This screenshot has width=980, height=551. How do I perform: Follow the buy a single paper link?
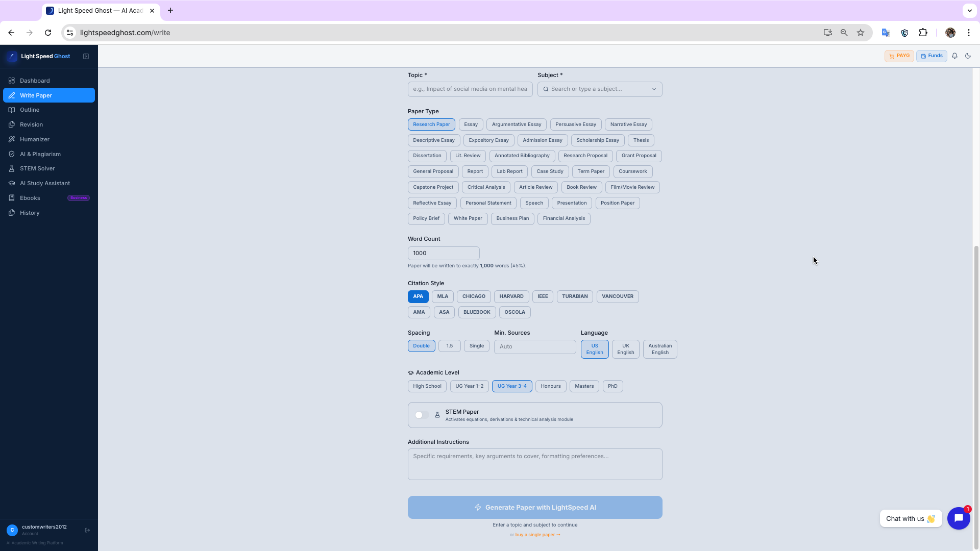pos(537,535)
